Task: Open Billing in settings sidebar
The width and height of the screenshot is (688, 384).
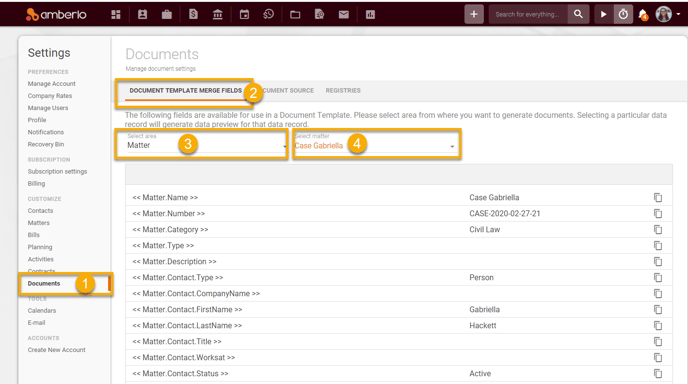Action: [36, 184]
